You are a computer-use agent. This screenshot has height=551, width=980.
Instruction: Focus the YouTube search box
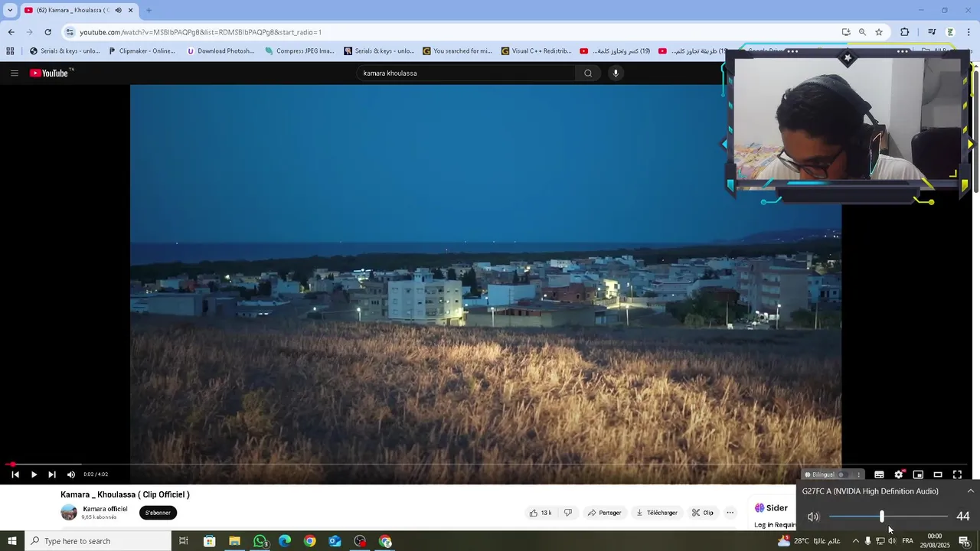[x=467, y=73]
